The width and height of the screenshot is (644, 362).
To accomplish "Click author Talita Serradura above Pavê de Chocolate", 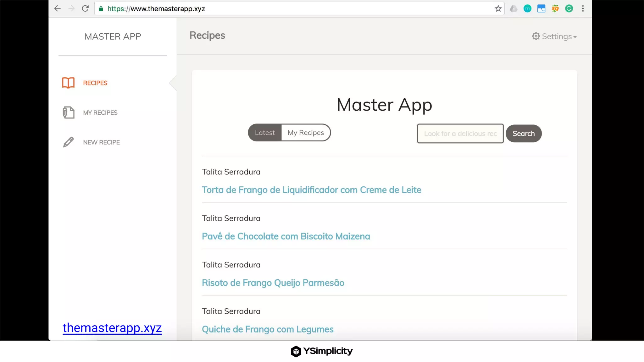I will point(231,218).
